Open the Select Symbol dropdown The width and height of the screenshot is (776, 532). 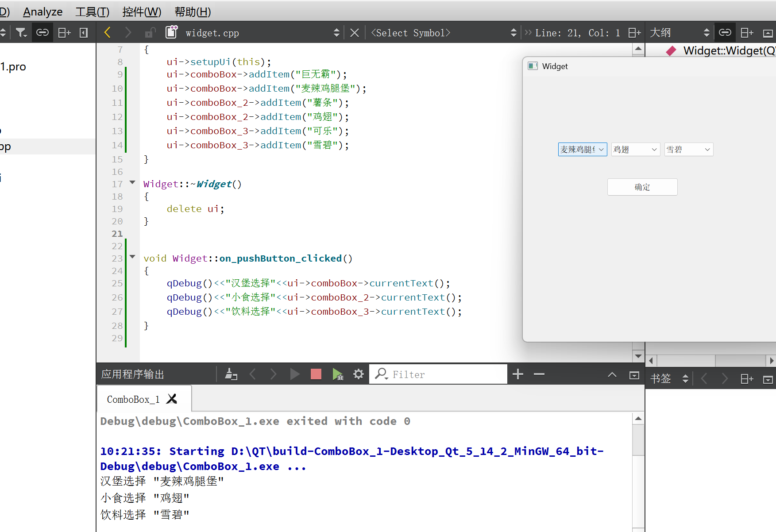click(444, 33)
